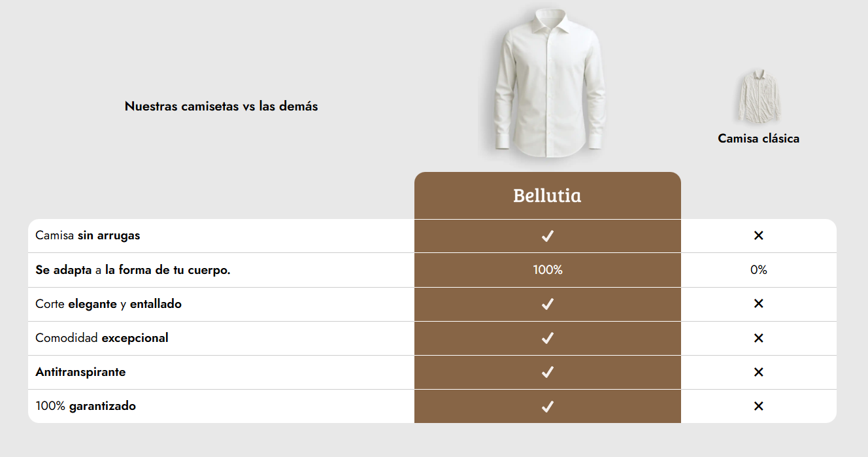
Task: Click the X mark in the 100% garantizado row
Action: [758, 406]
